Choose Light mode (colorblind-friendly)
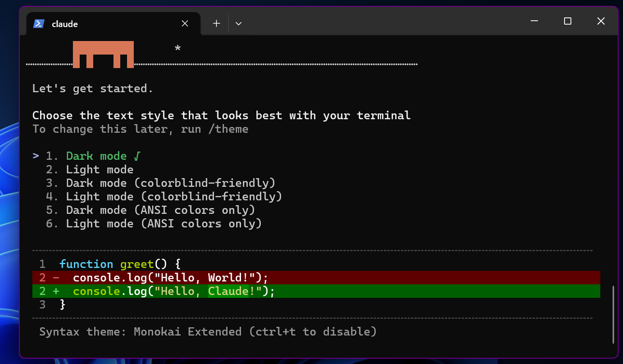Screen dimensions: 623x364 pyautogui.click(x=164, y=196)
